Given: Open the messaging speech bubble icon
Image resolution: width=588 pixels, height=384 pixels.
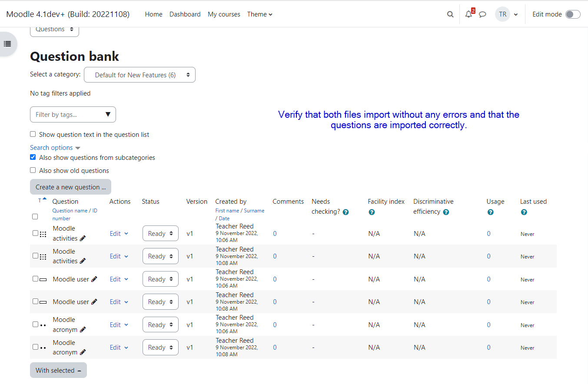Looking at the screenshot, I should tap(482, 14).
